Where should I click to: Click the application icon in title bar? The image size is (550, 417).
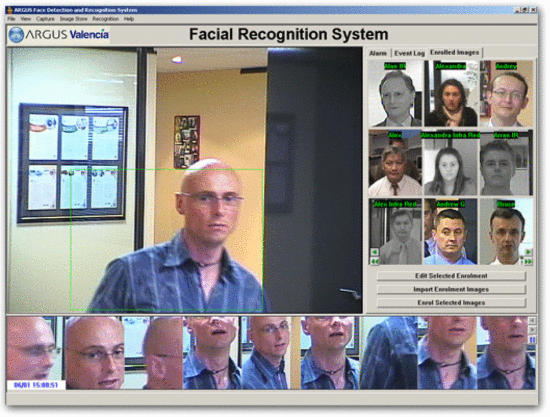point(9,10)
